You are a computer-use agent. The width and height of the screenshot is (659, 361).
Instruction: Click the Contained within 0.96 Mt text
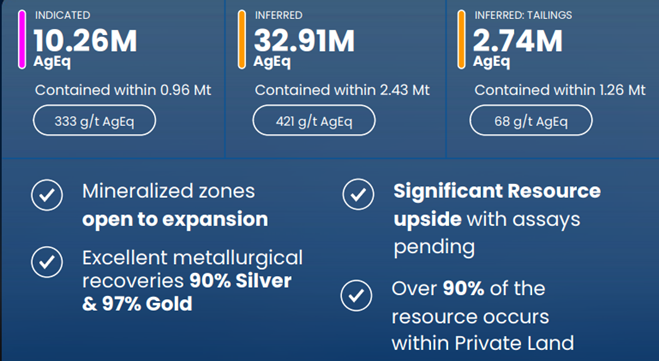point(123,90)
